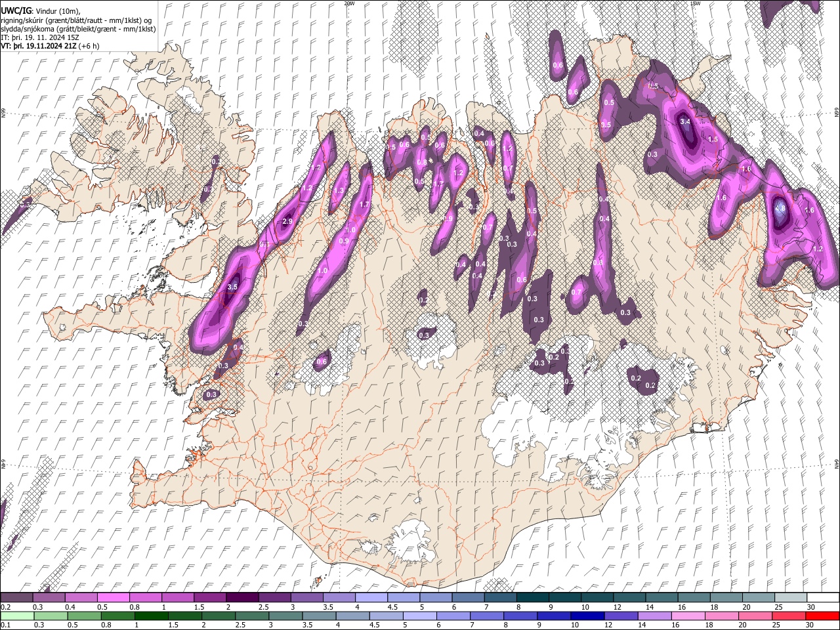Click the 'slydda/snjókoma' line in the title box
Screen dimensions: 840x630
pyautogui.click(x=78, y=29)
